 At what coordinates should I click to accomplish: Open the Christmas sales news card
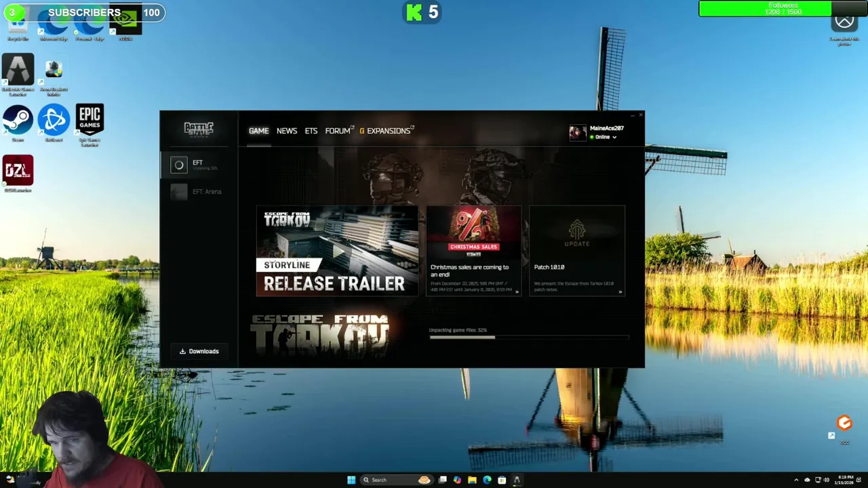point(473,251)
